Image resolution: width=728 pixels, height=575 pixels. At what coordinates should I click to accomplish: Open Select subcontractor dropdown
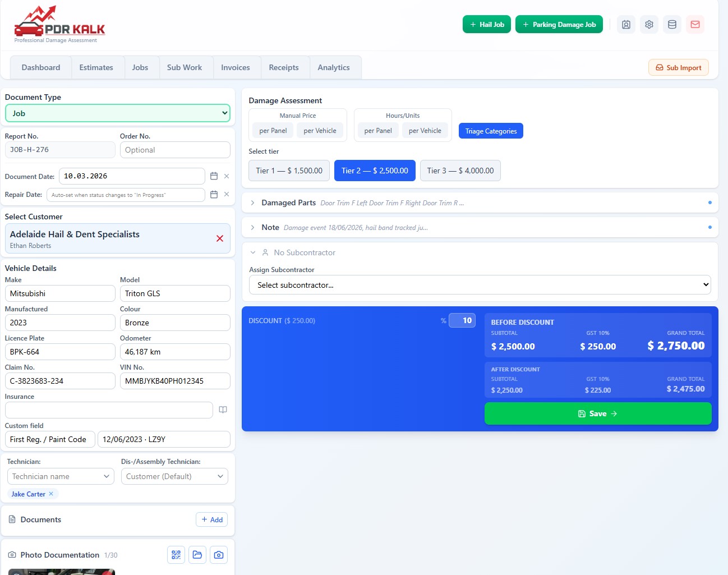pos(480,285)
